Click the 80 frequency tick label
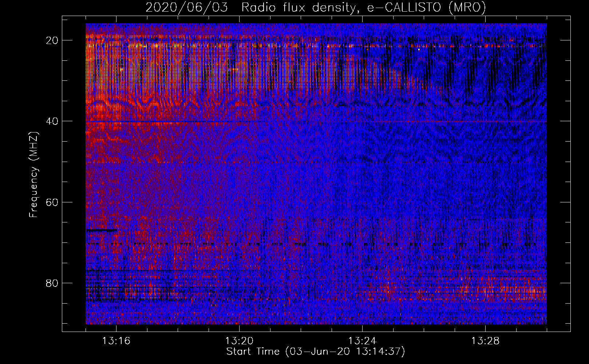 [52, 283]
